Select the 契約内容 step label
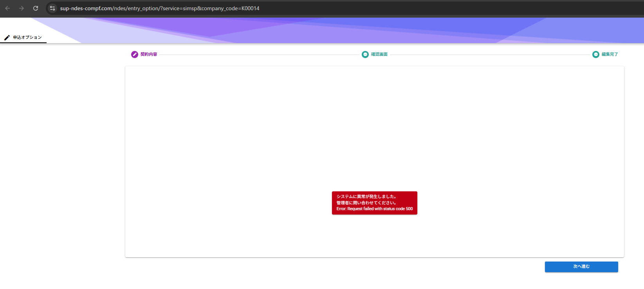The height and width of the screenshot is (289, 644). 149,55
